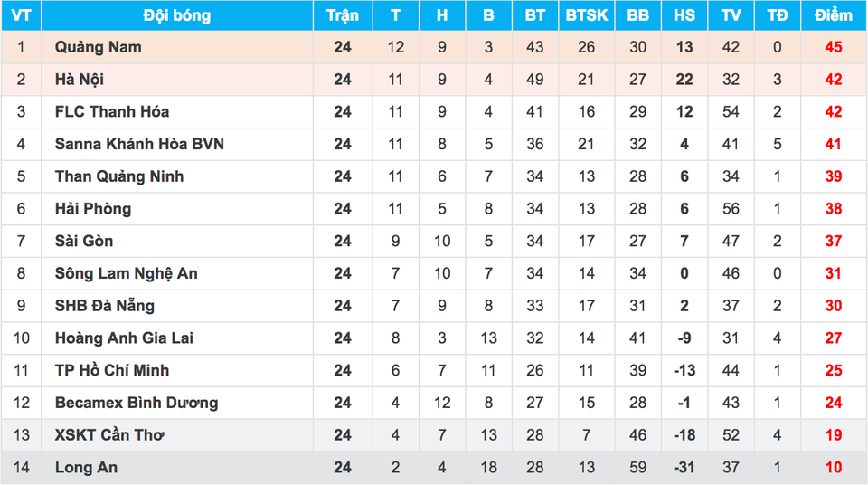This screenshot has width=868, height=485.
Task: Click TP Hồ Chí Minh team name
Action: (112, 370)
